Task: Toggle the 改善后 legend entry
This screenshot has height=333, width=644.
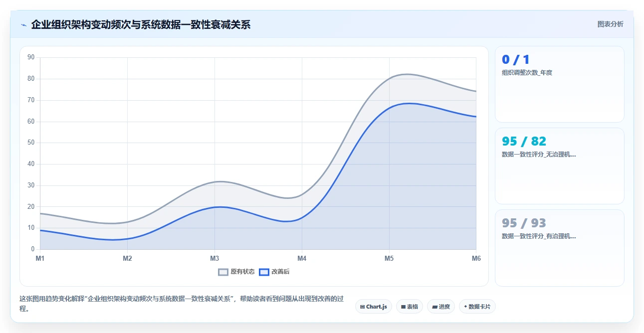Action: click(274, 272)
